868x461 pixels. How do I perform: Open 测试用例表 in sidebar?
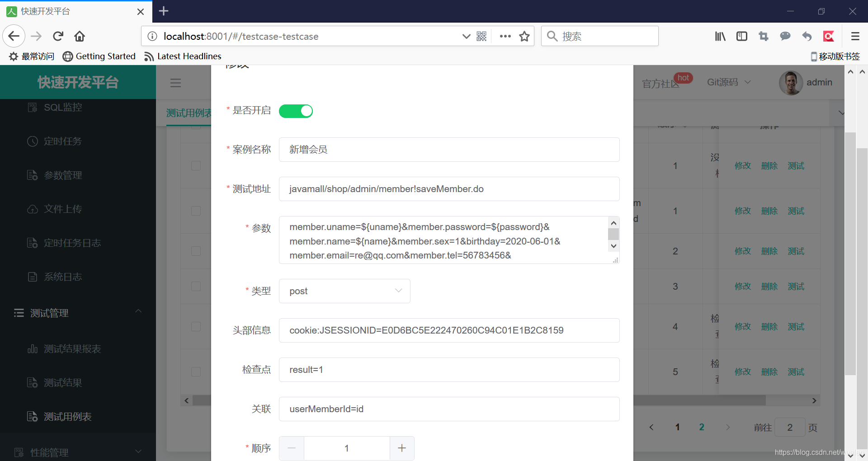[x=67, y=417]
